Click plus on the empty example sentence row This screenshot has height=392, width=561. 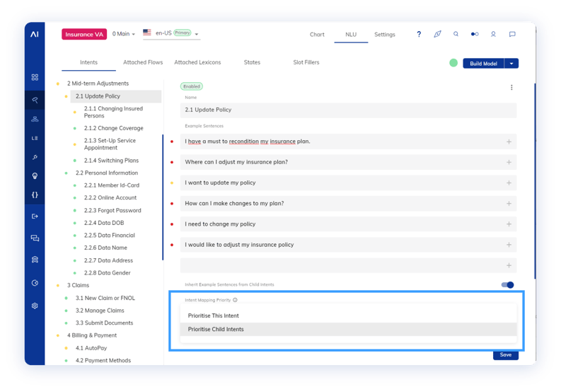[509, 265]
